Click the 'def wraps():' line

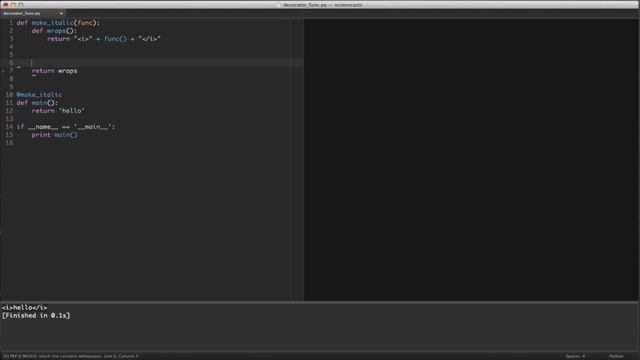54,31
